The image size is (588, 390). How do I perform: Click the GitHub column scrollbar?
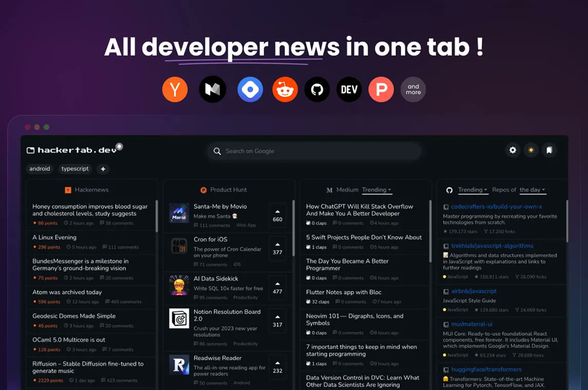[567, 221]
